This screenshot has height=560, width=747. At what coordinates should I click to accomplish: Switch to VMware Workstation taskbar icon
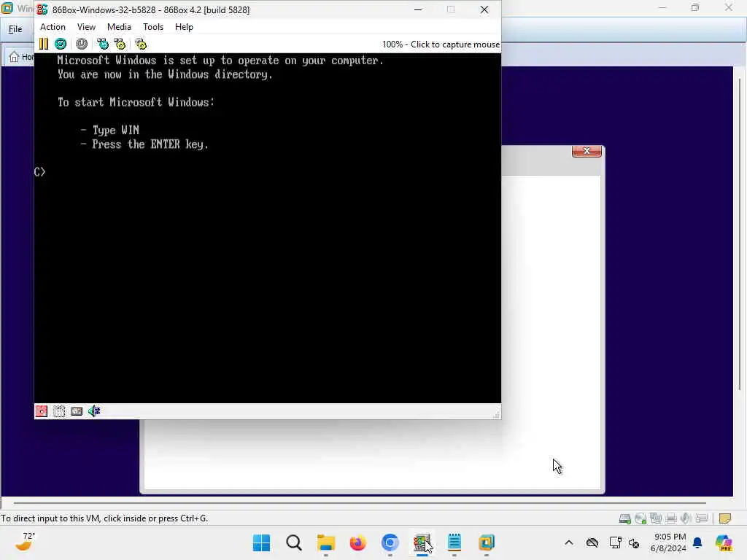pyautogui.click(x=487, y=542)
